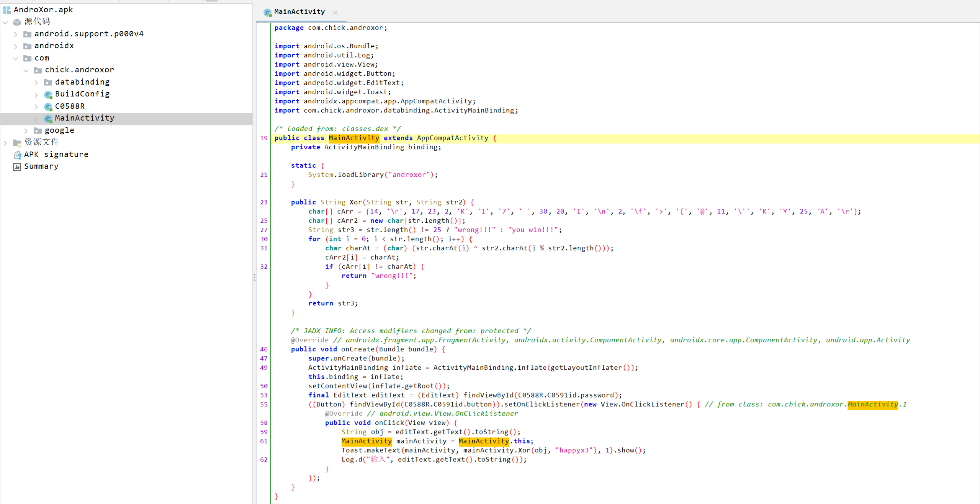Open APK signature
The height and width of the screenshot is (504, 980).
[x=56, y=154]
